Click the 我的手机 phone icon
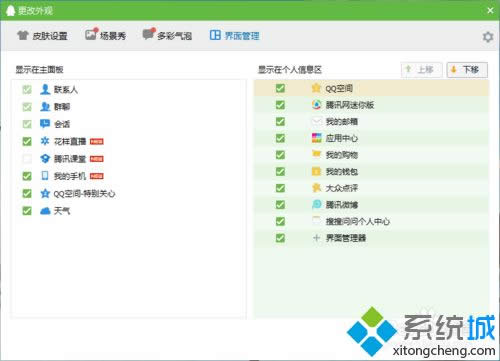Viewport: 500px width, 361px height. tap(45, 176)
